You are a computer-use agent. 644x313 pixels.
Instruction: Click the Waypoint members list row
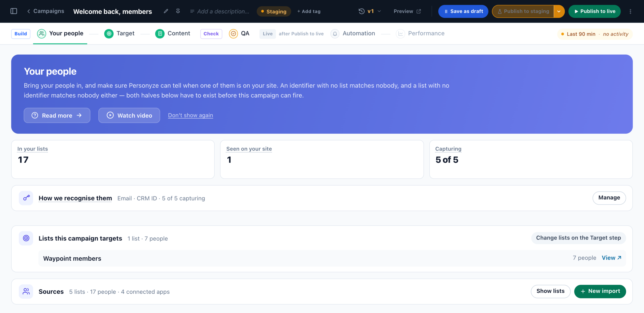[x=332, y=258]
